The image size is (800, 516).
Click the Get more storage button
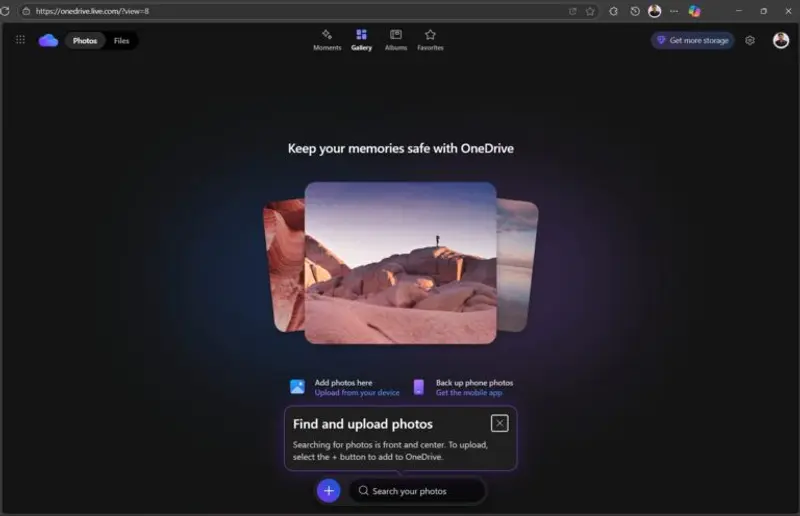693,41
